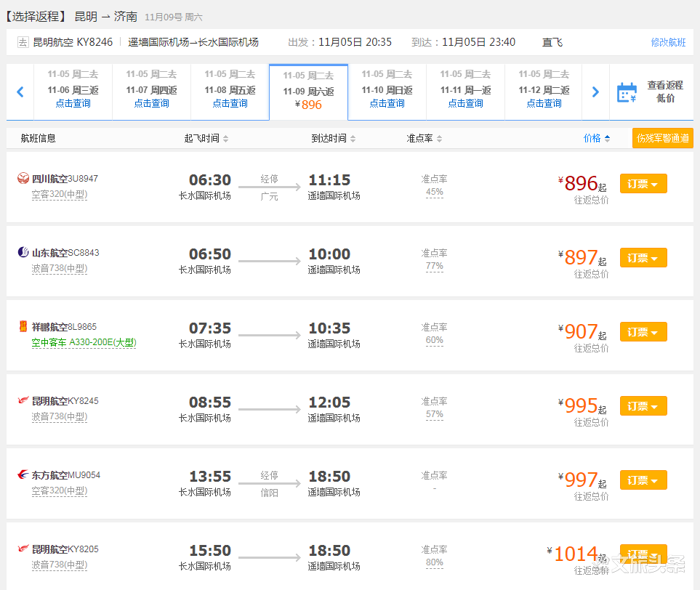The image size is (700, 590).
Task: Click 价格 column header
Action: pyautogui.click(x=592, y=138)
